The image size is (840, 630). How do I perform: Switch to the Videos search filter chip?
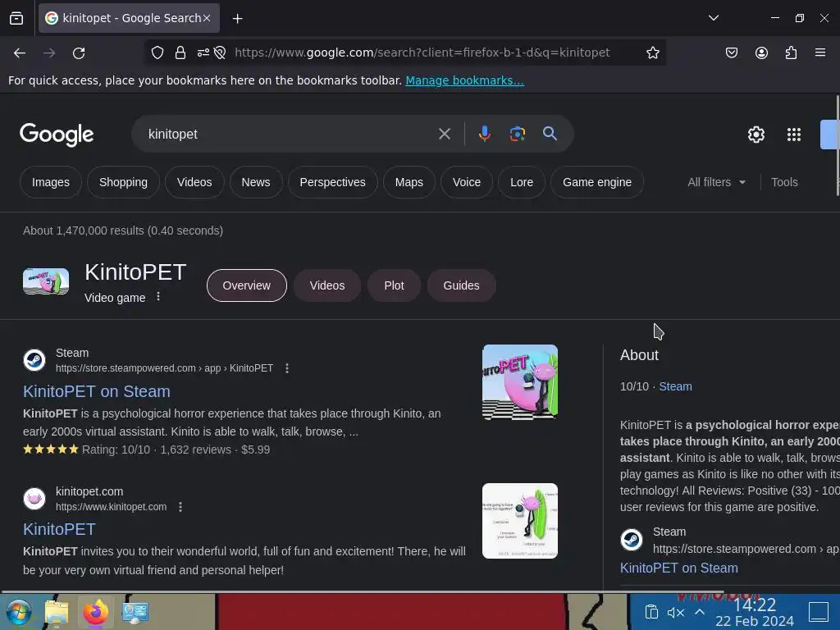pos(194,182)
